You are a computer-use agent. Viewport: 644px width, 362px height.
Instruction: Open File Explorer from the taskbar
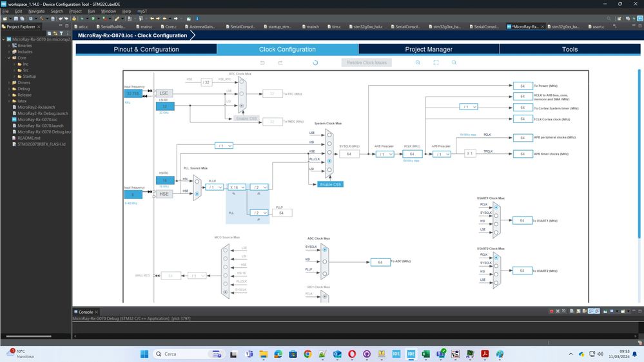click(x=263, y=354)
